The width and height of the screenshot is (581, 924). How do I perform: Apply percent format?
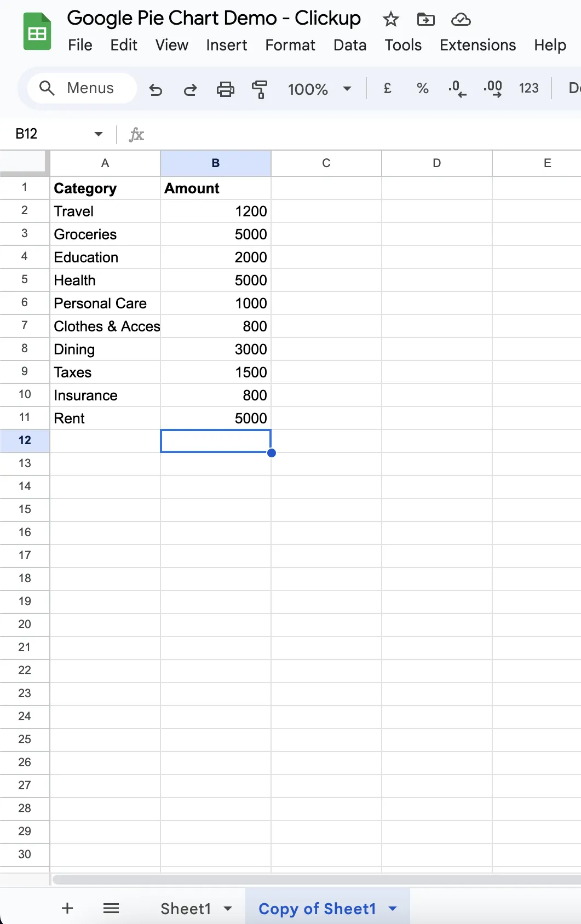point(422,88)
